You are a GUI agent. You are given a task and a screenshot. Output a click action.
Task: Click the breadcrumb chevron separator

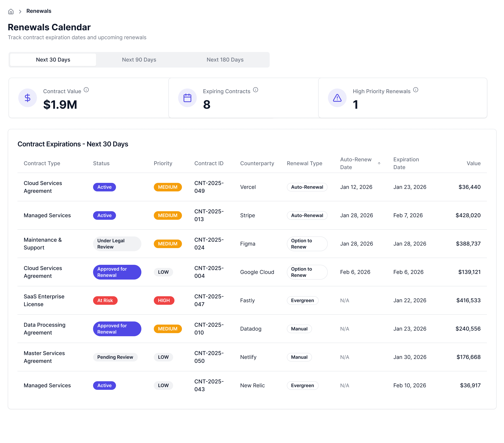coord(20,11)
